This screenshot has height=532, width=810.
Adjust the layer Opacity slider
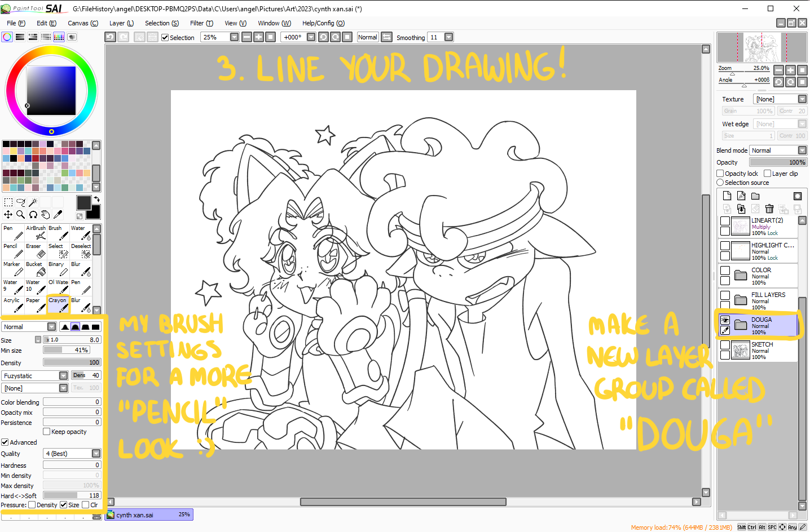pyautogui.click(x=778, y=162)
